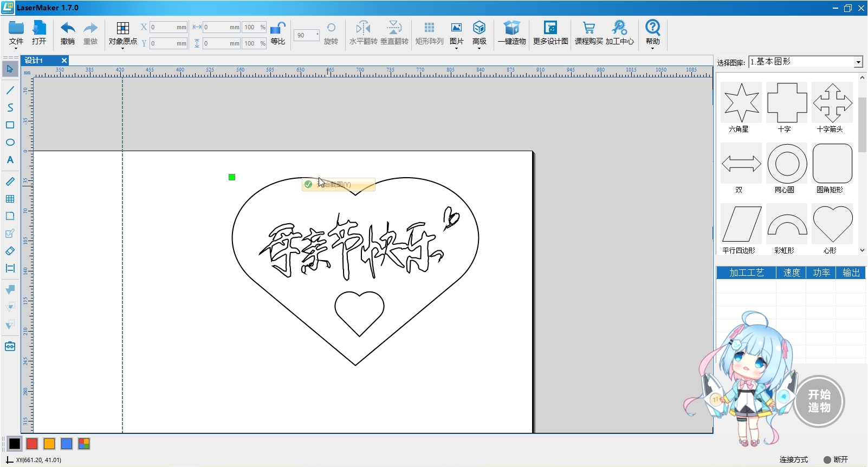Viewport: 868px width, 467px height.
Task: Open 课程购买 course purchase cart
Action: (x=589, y=28)
